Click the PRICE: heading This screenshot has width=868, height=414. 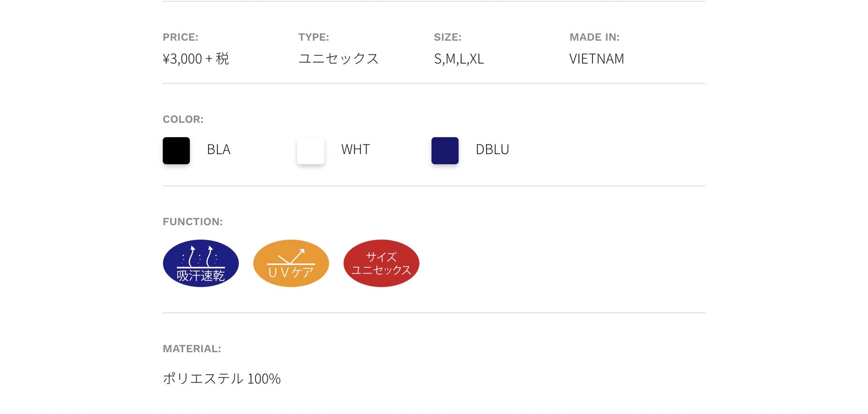click(180, 37)
